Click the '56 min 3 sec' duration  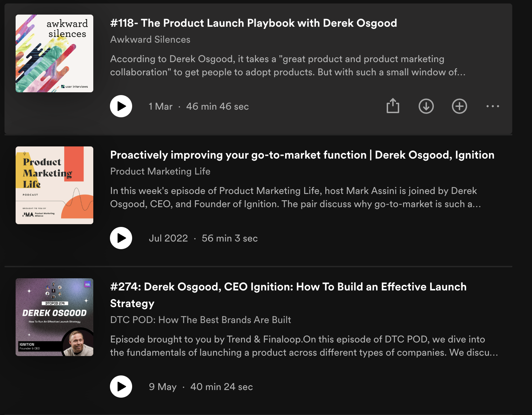pyautogui.click(x=230, y=238)
